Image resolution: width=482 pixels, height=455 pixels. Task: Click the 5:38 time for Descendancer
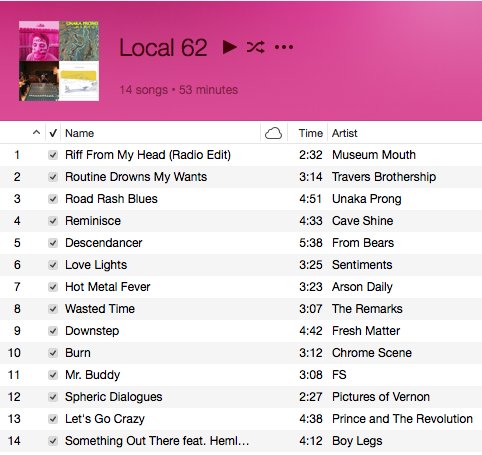click(x=311, y=243)
